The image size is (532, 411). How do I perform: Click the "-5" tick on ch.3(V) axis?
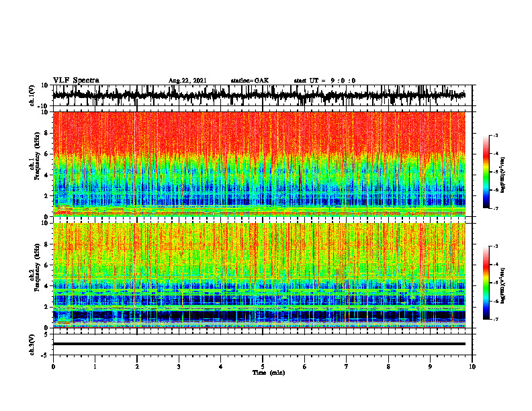(x=45, y=355)
